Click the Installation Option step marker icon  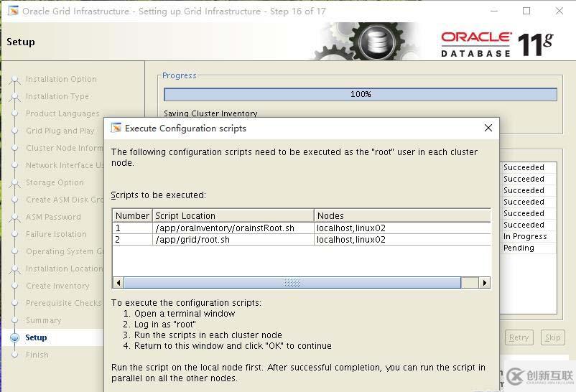[x=14, y=79]
